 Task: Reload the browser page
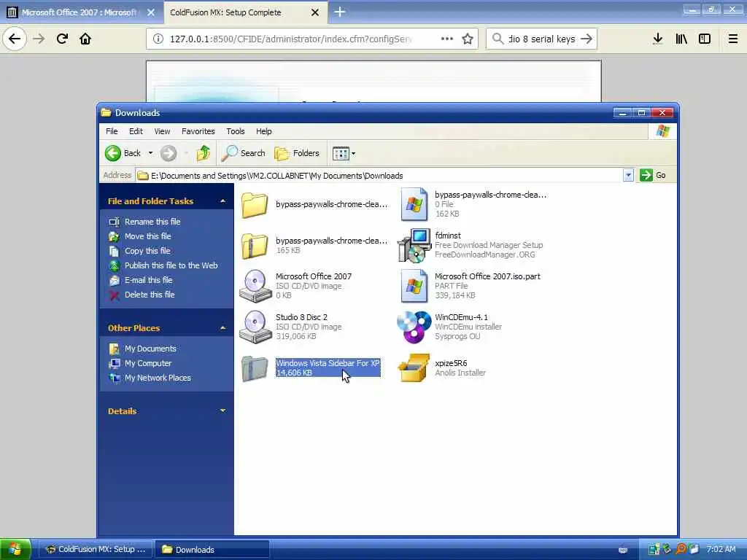pos(62,39)
